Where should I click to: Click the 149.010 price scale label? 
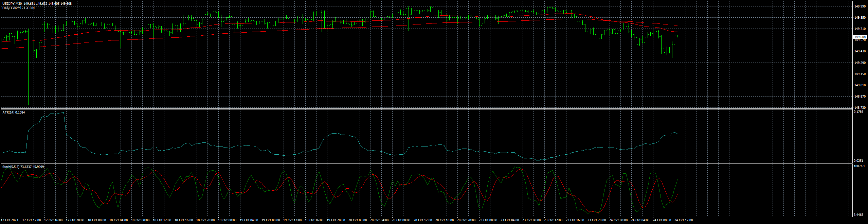click(860, 85)
